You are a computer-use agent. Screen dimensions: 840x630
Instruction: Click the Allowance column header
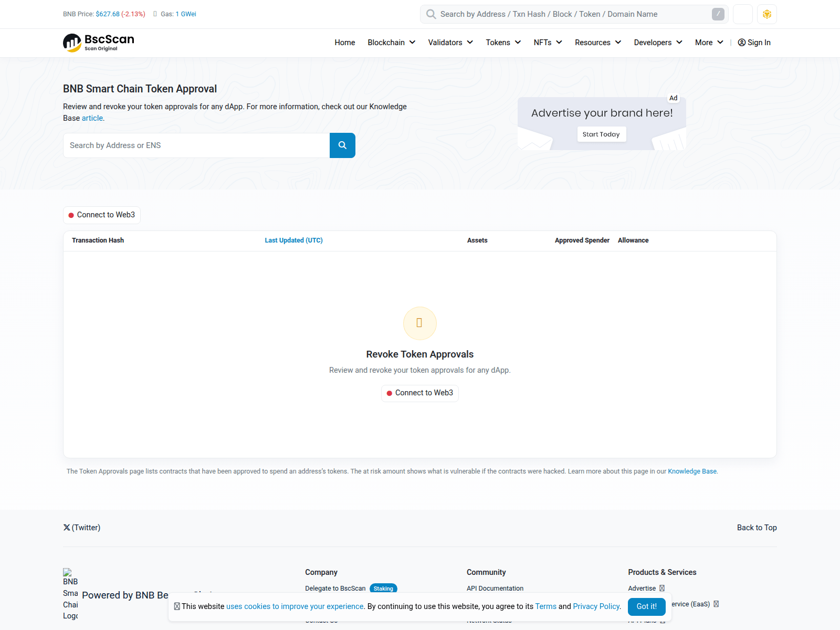point(633,240)
